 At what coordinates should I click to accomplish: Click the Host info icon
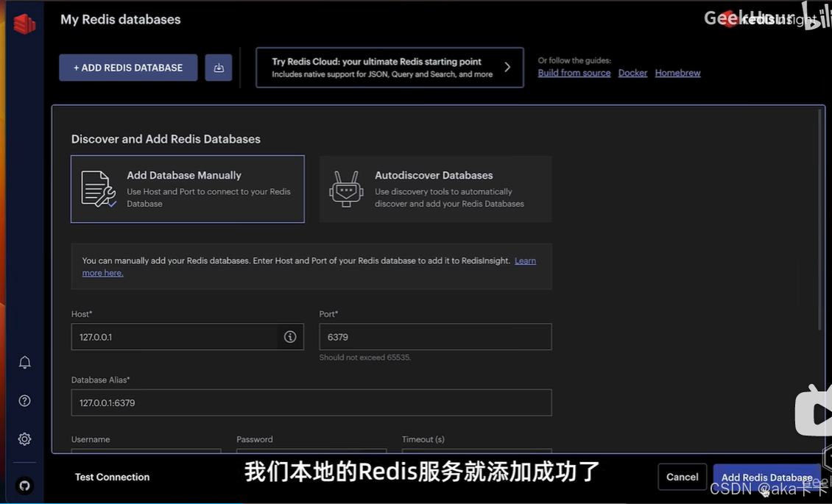pyautogui.click(x=289, y=336)
